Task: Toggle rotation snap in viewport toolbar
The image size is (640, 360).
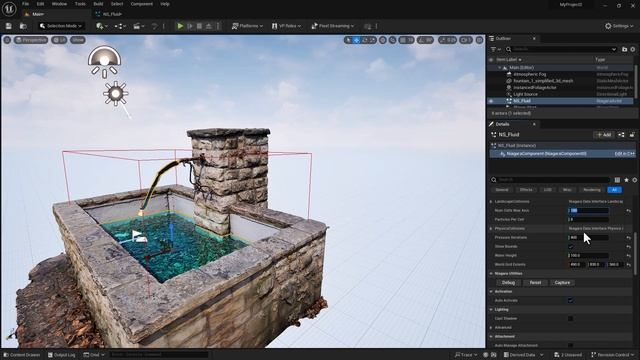Action: tap(420, 40)
